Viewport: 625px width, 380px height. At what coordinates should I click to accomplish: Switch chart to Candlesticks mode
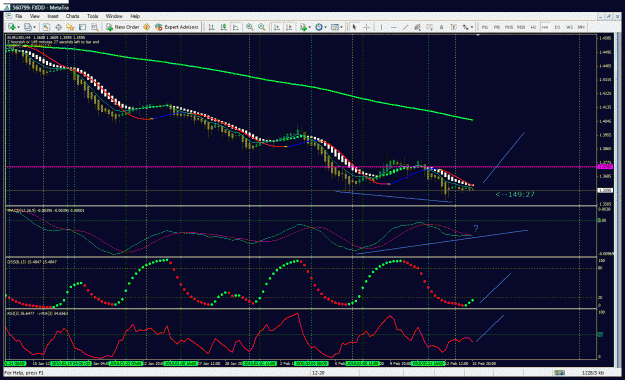point(224,27)
